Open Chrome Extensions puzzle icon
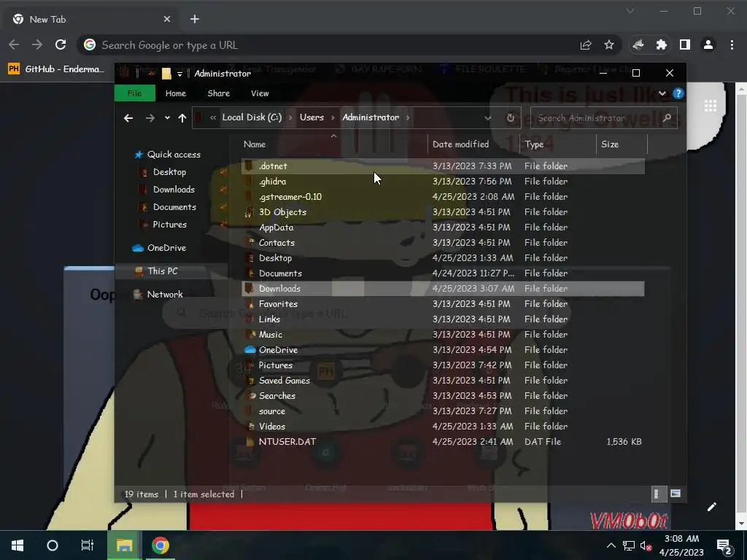This screenshot has height=560, width=747. (x=661, y=44)
